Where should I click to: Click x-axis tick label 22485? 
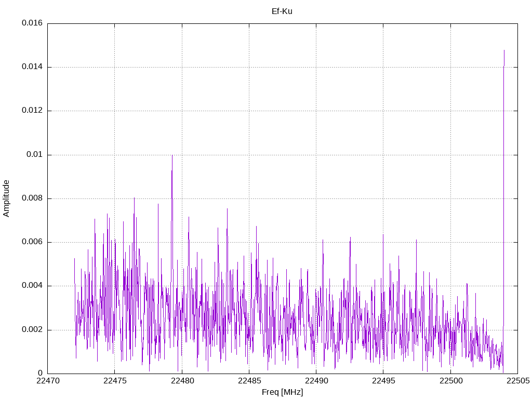pos(249,381)
